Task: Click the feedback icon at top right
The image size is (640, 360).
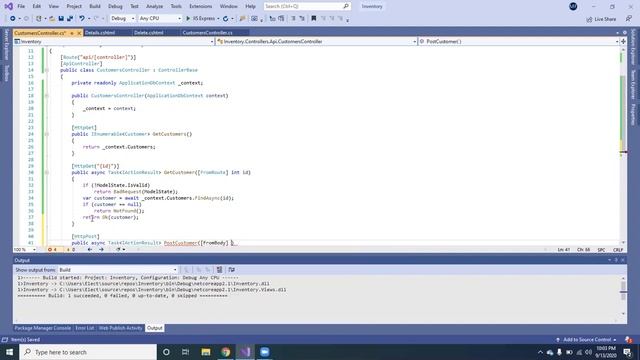Action: coord(629,19)
